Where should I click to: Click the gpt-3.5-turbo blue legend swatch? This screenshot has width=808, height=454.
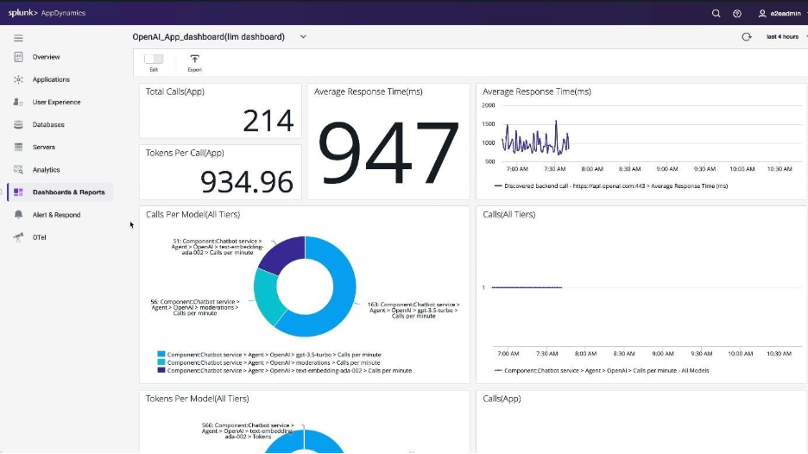(x=161, y=354)
